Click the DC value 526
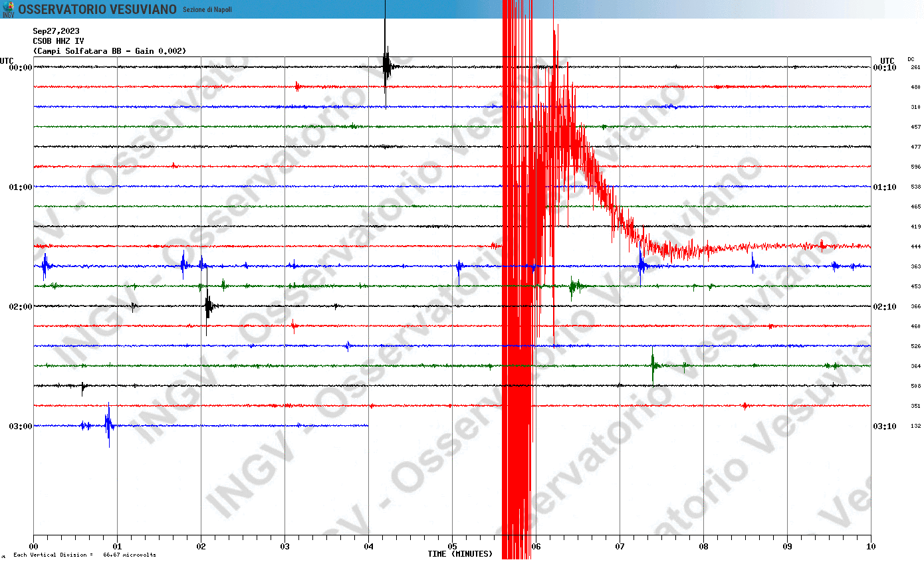The height and width of the screenshot is (564, 924). coord(915,346)
